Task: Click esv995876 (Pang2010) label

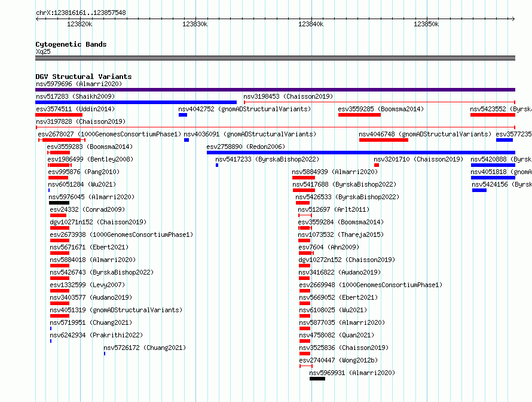Action: [84, 172]
